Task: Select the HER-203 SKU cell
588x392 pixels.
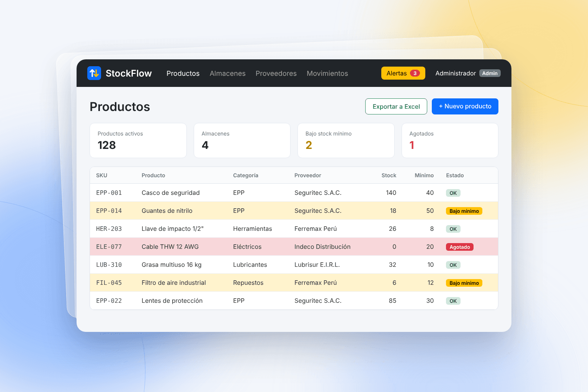Action: (x=109, y=229)
